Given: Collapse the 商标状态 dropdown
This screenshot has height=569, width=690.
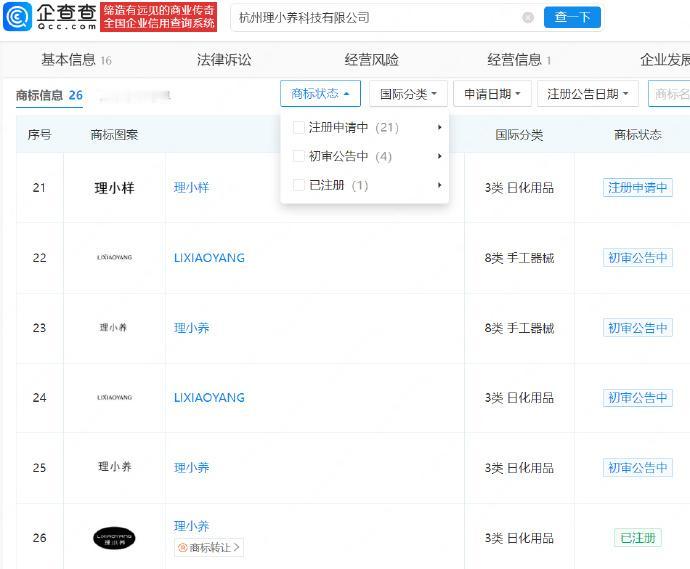Looking at the screenshot, I should tap(320, 93).
